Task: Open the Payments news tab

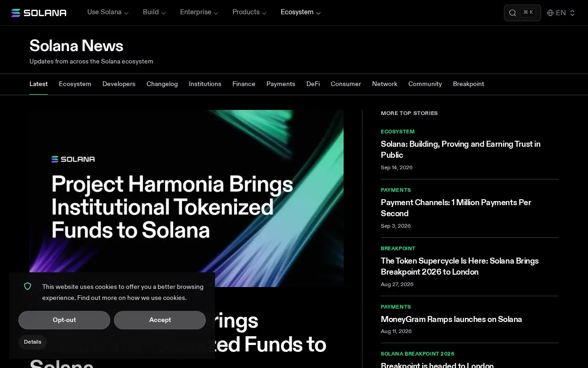Action: [x=281, y=84]
